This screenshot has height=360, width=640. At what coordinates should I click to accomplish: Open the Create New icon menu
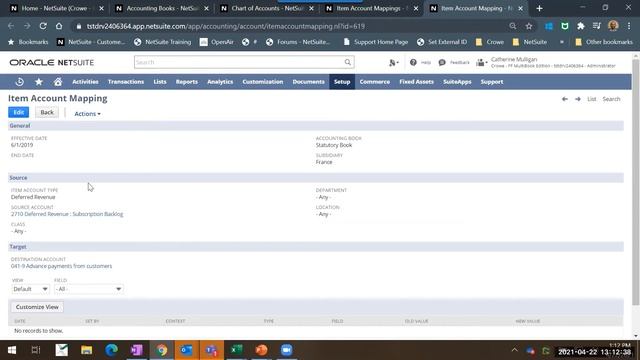tap(393, 62)
